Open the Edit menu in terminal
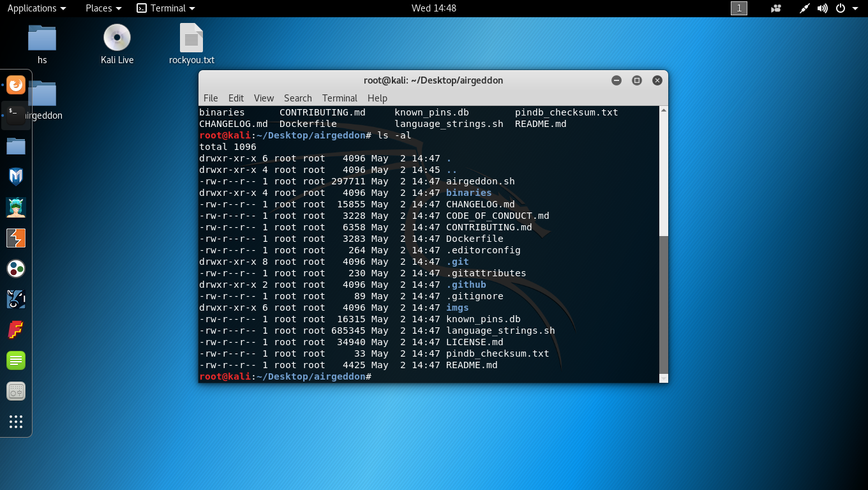Viewport: 868px width, 490px height. point(236,98)
